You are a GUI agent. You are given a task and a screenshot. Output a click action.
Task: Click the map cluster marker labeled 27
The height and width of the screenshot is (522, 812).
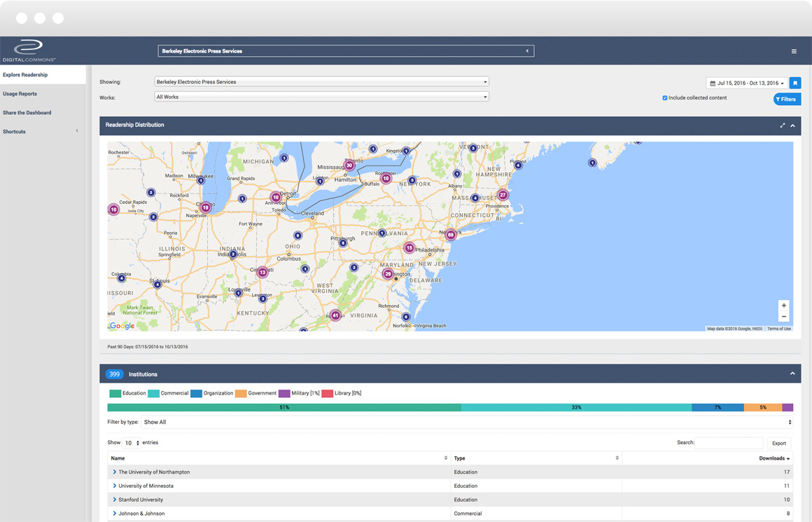click(x=503, y=195)
